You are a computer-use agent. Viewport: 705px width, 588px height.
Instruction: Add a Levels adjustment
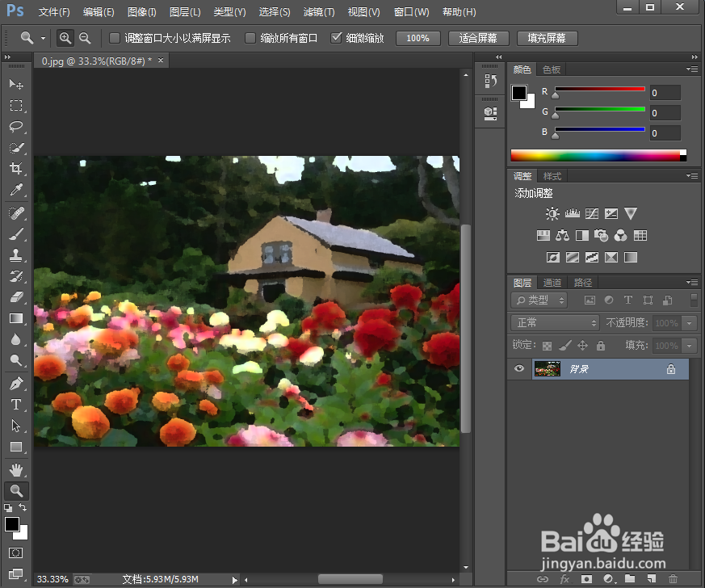coord(572,213)
